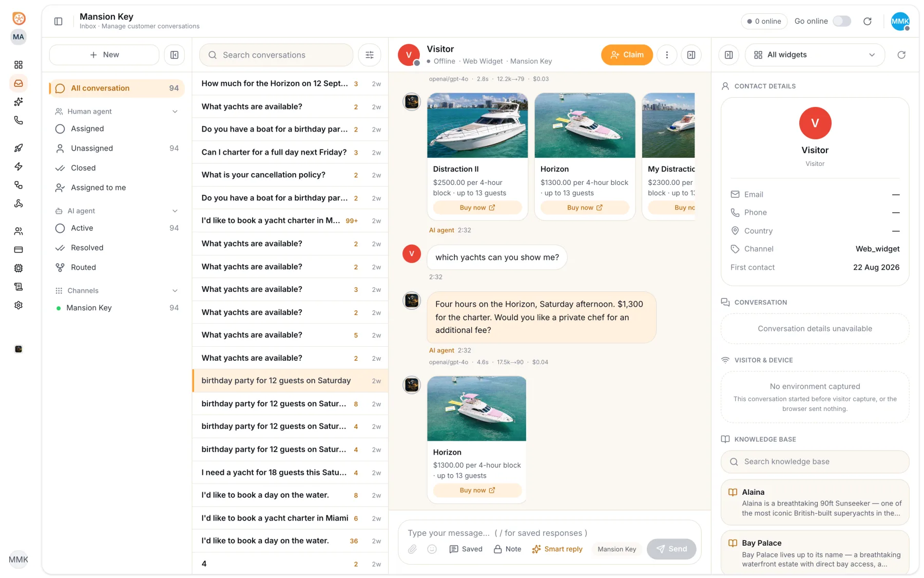Open the settings gear in left sidebar
Viewport: 924px width, 578px height.
[18, 305]
